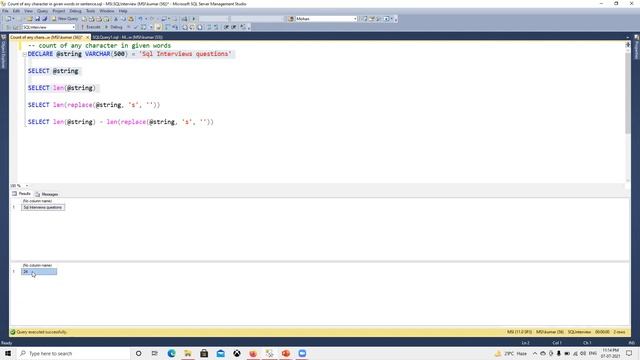This screenshot has height=360, width=640.
Task: Open the File menu
Action: pos(5,11)
